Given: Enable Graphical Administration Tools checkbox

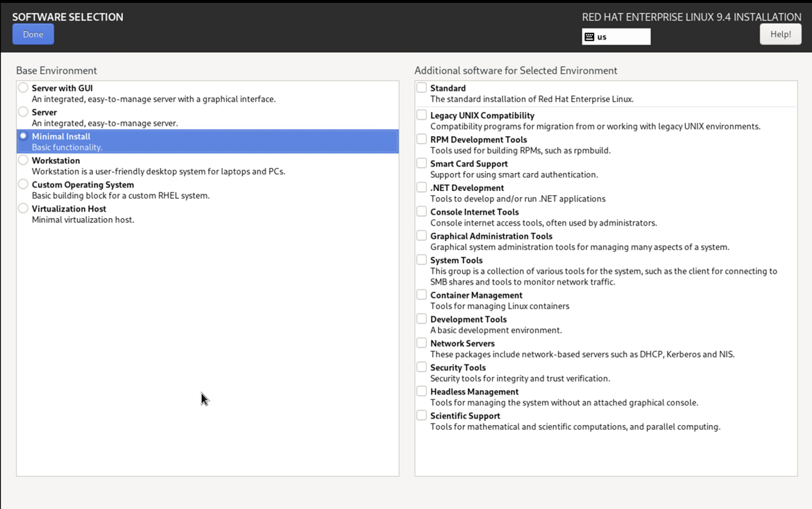Looking at the screenshot, I should [x=421, y=235].
